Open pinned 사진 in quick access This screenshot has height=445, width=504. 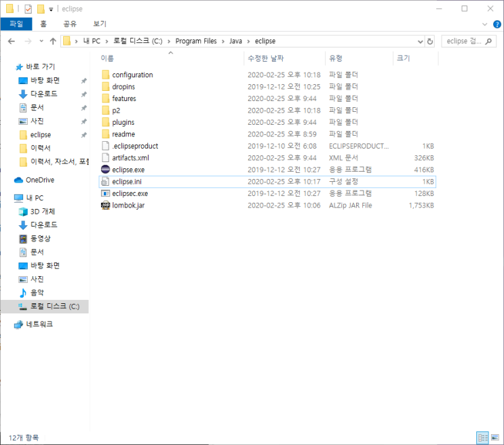pos(37,121)
